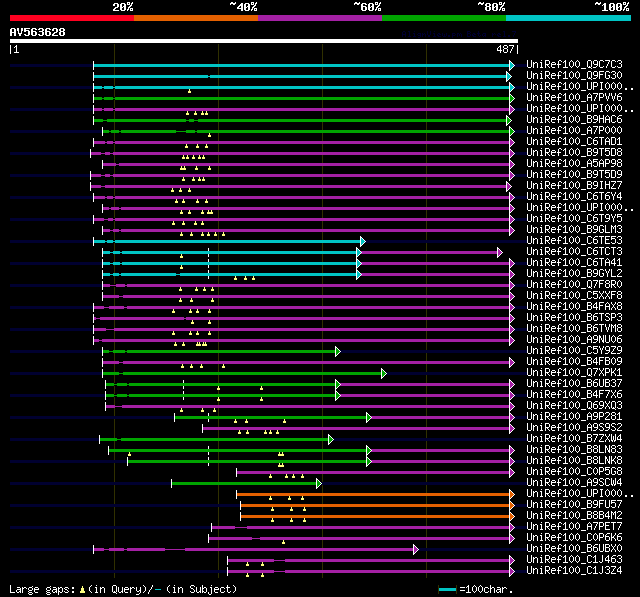Select the UniRef100_C6TA41 label
This screenshot has height=597, width=640.
574,263
